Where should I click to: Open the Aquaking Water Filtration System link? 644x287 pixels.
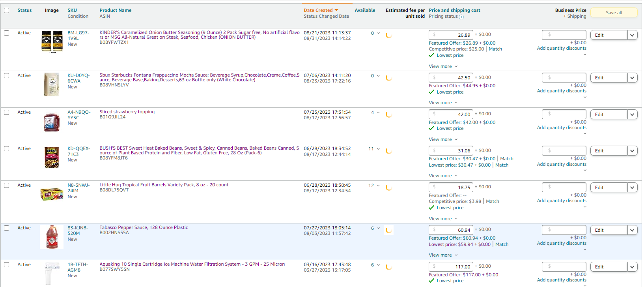pyautogui.click(x=192, y=264)
